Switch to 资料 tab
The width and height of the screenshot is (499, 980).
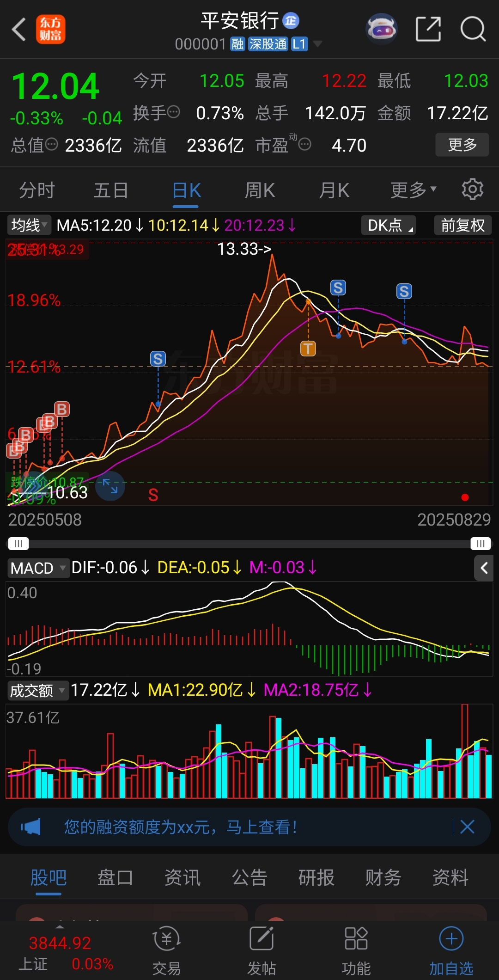pyautogui.click(x=450, y=877)
